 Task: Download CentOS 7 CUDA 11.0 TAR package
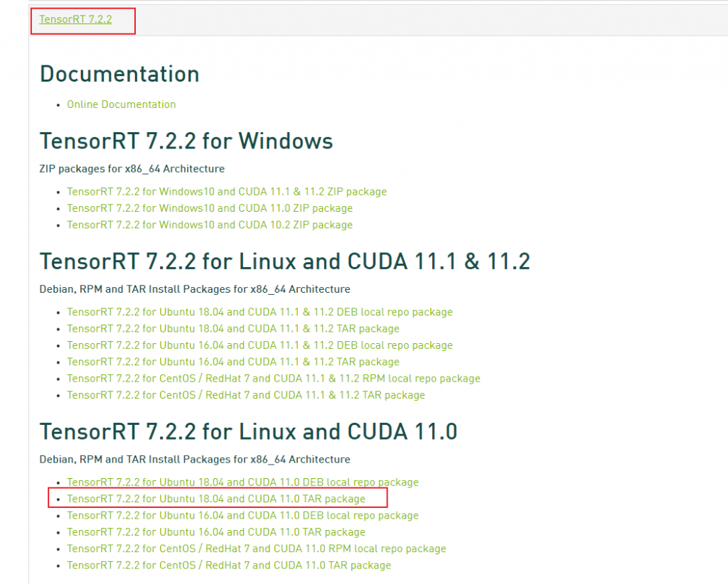(x=229, y=566)
